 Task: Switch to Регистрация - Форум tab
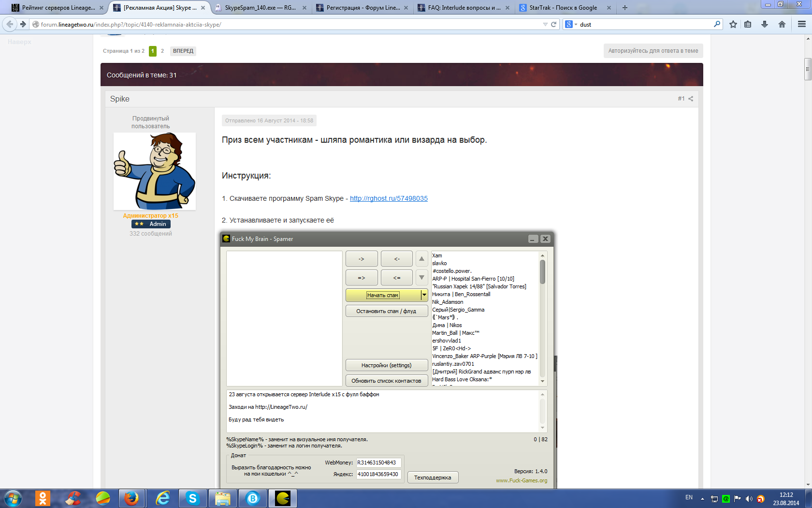[x=362, y=8]
